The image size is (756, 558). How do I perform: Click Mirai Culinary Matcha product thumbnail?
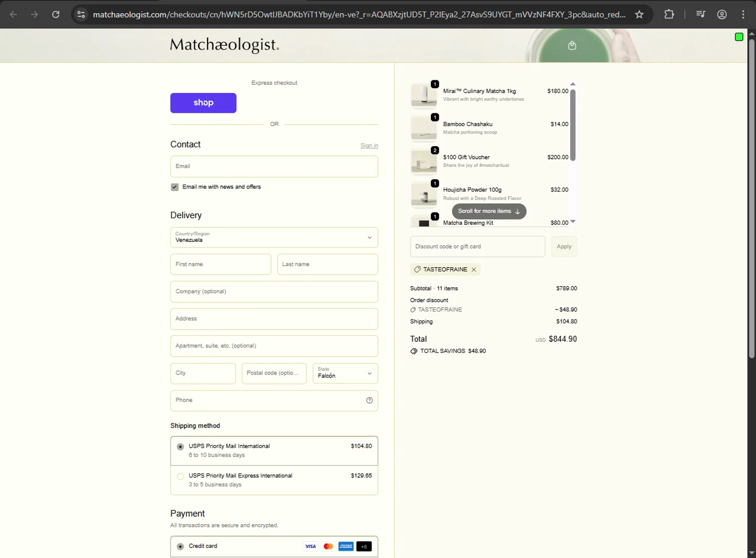(x=424, y=95)
